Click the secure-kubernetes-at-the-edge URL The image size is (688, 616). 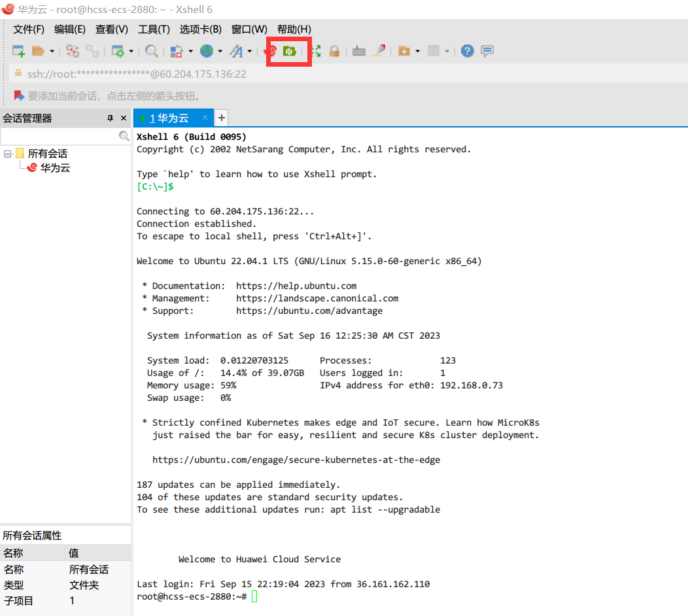[x=296, y=460]
